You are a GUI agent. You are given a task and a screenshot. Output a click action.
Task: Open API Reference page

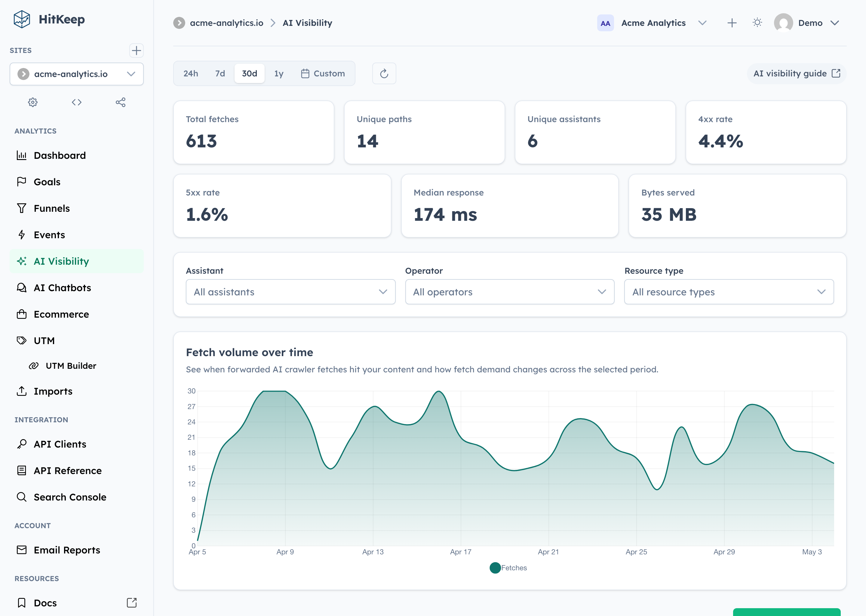[x=77, y=471]
